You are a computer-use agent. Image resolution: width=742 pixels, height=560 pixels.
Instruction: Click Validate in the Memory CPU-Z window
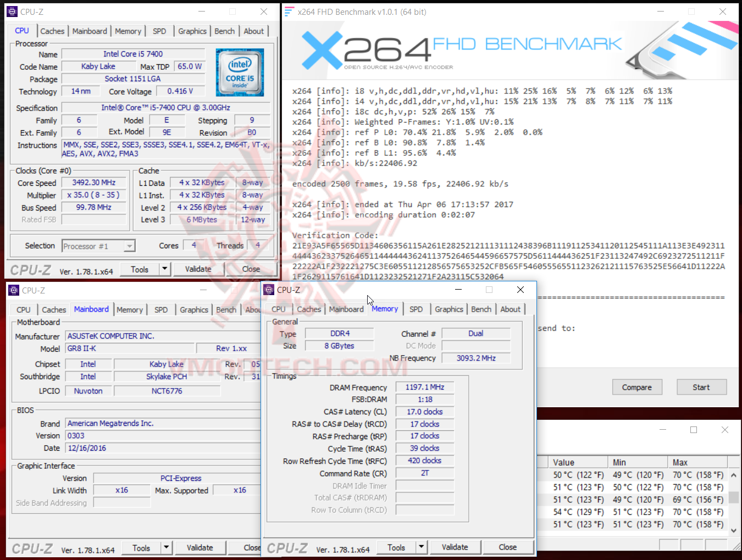pyautogui.click(x=455, y=547)
